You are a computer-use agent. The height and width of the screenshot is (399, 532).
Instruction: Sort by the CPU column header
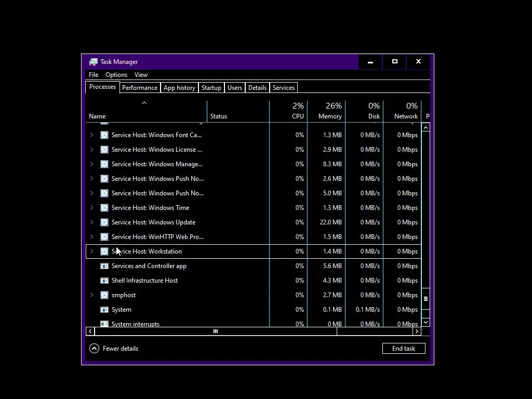(288, 111)
